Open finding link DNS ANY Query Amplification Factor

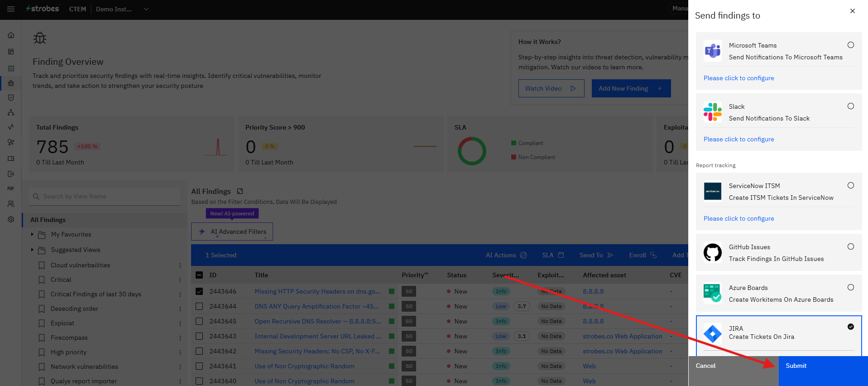tap(317, 306)
